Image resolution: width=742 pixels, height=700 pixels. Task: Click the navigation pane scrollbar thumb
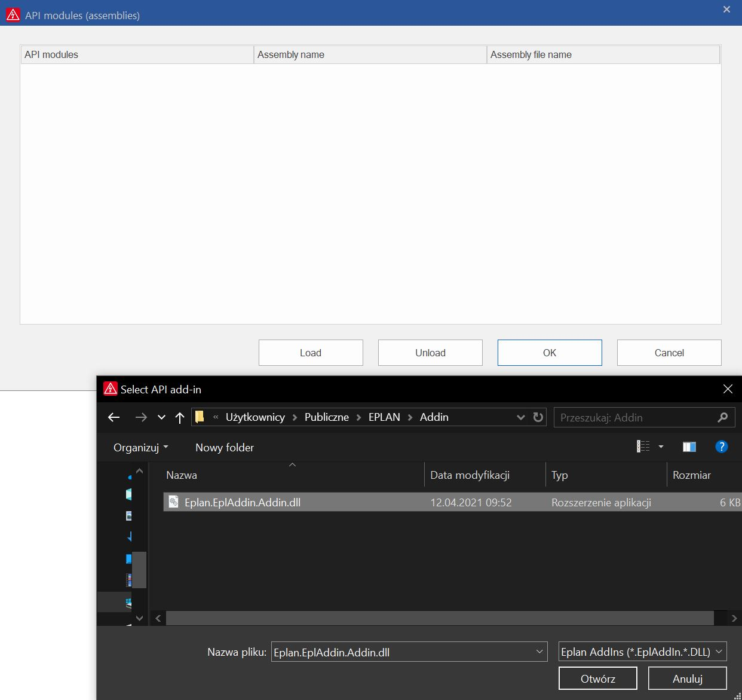pyautogui.click(x=139, y=570)
